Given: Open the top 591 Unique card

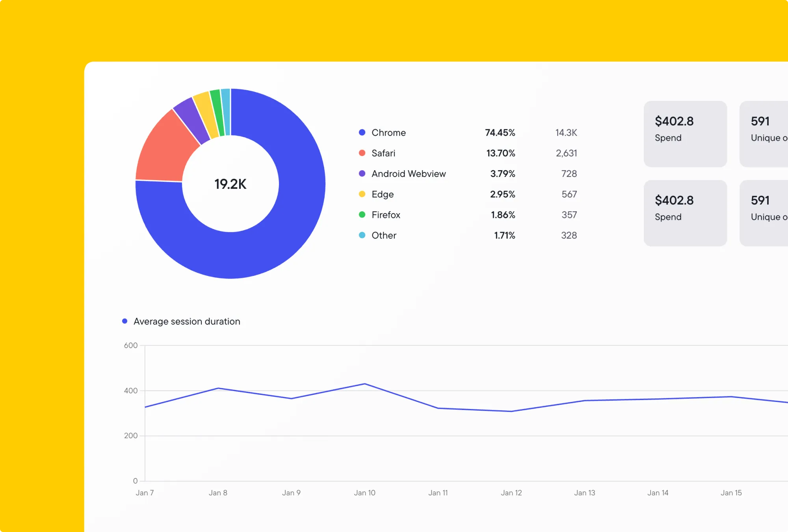Looking at the screenshot, I should pyautogui.click(x=764, y=134).
